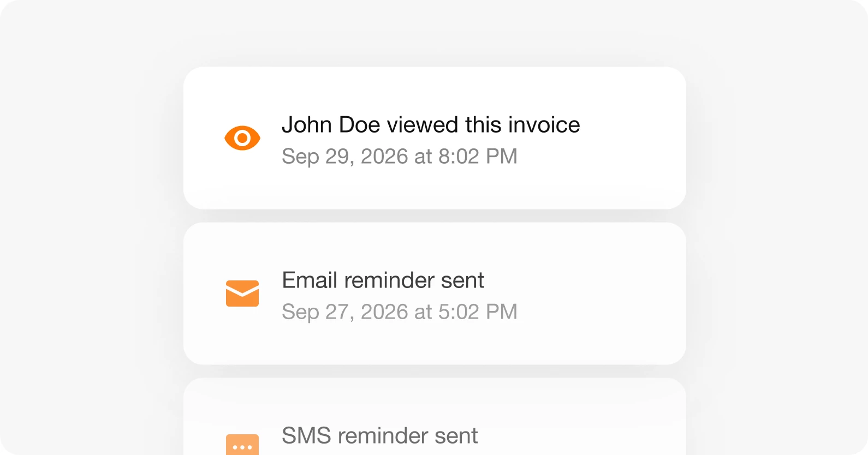Click the orange eye viewed icon
Image resolution: width=868 pixels, height=455 pixels.
tap(242, 138)
